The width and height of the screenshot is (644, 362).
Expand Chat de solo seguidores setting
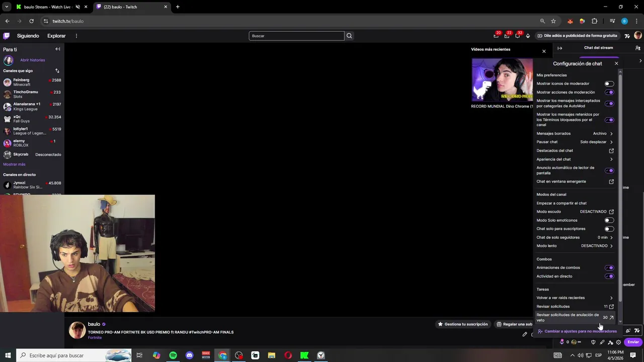pos(575,237)
